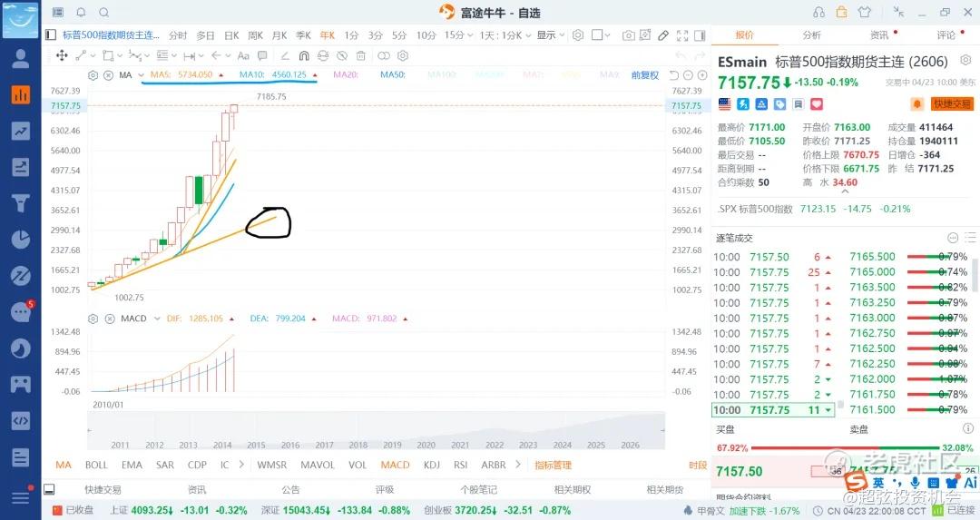This screenshot has width=980, height=520.
Task: Open the chart layout square dropdown
Action: (601, 35)
